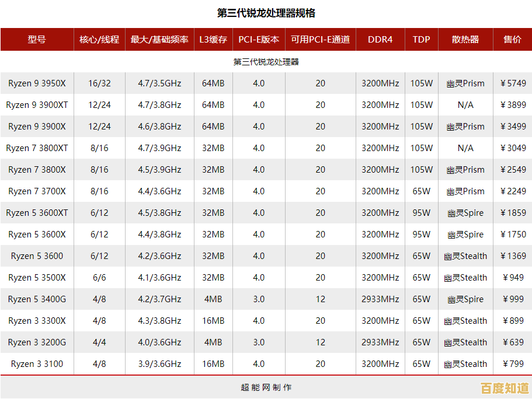The width and height of the screenshot is (532, 399).
Task: Click the 散热器 column header
Action: tap(465, 39)
